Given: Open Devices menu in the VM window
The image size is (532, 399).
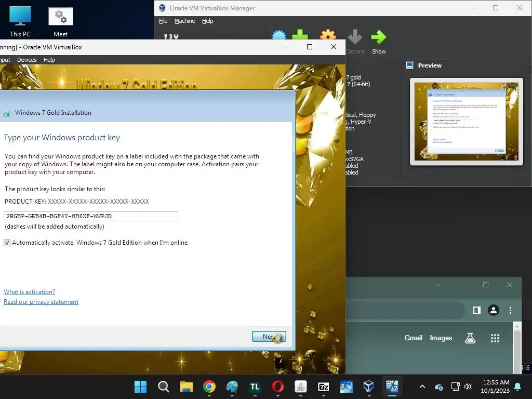Looking at the screenshot, I should [27, 60].
